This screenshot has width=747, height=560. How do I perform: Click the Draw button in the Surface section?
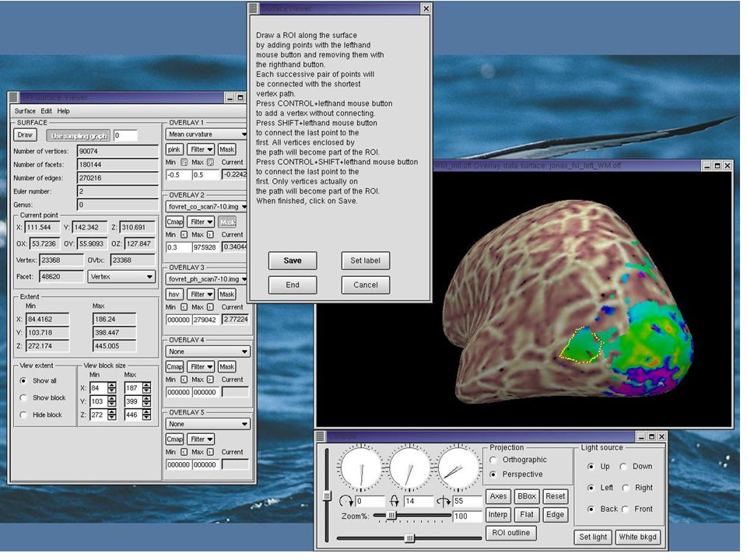click(25, 135)
